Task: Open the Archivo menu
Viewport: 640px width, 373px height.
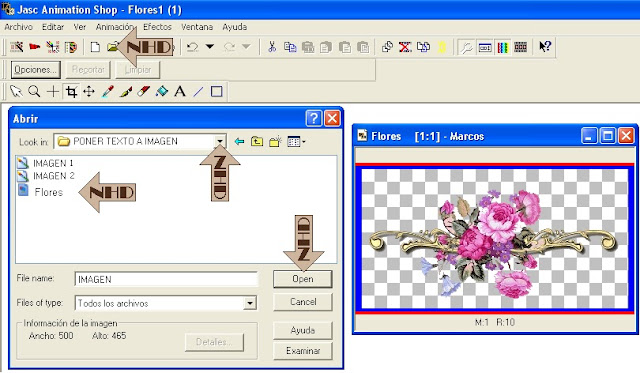Action: coord(18,27)
